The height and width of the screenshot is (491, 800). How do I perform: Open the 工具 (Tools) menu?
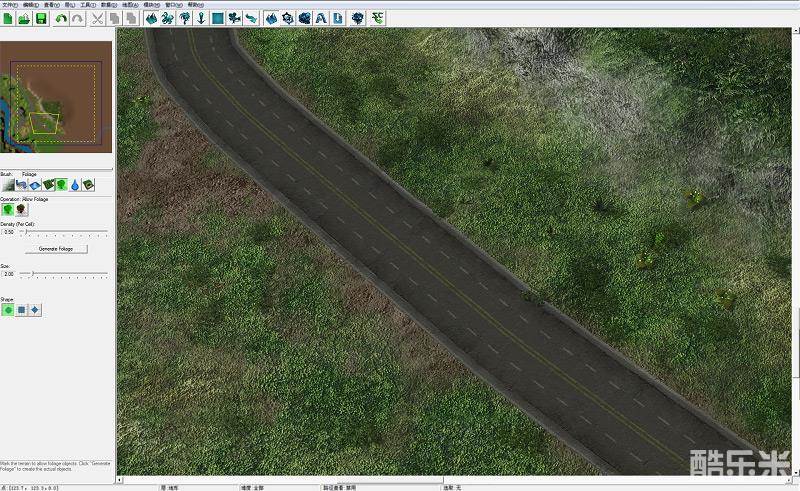point(87,4)
